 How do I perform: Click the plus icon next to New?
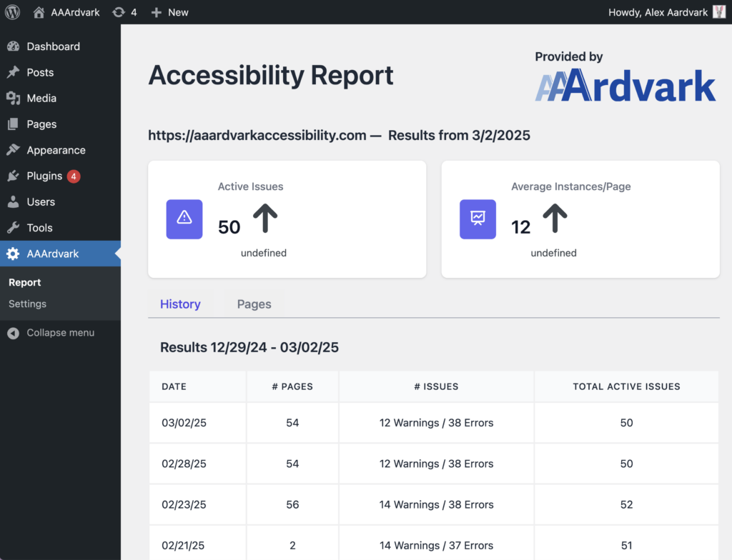point(157,13)
